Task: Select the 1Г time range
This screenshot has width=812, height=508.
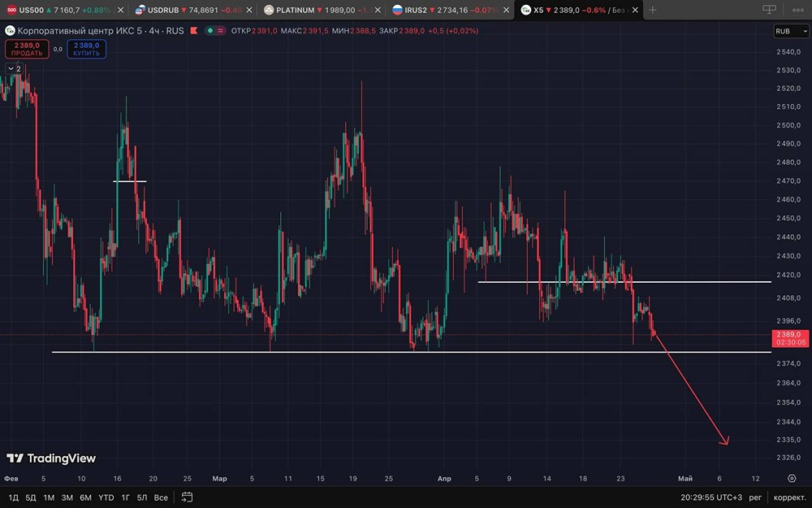Action: pyautogui.click(x=125, y=497)
